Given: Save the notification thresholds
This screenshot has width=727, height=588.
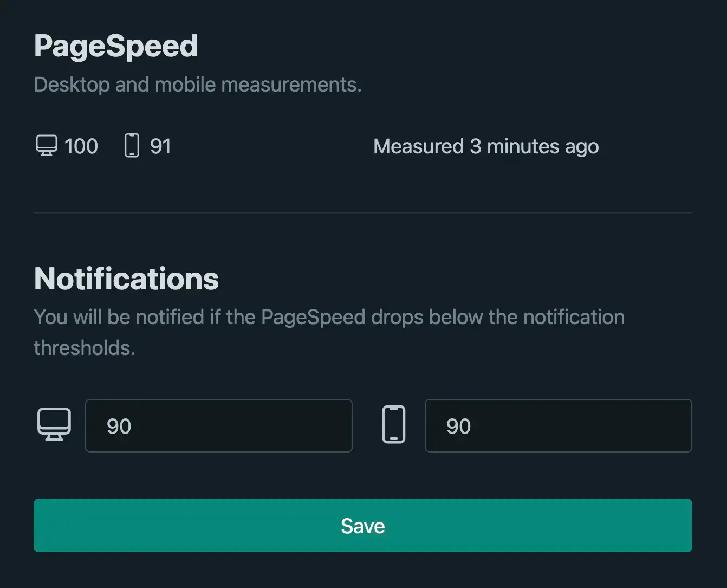Looking at the screenshot, I should tap(363, 526).
